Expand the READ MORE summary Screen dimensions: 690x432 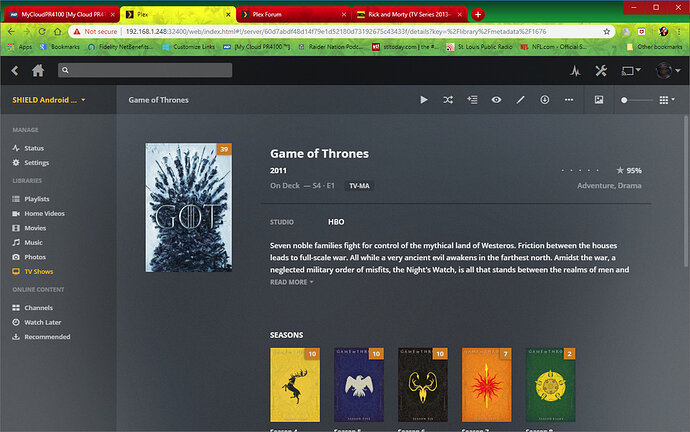tap(291, 282)
